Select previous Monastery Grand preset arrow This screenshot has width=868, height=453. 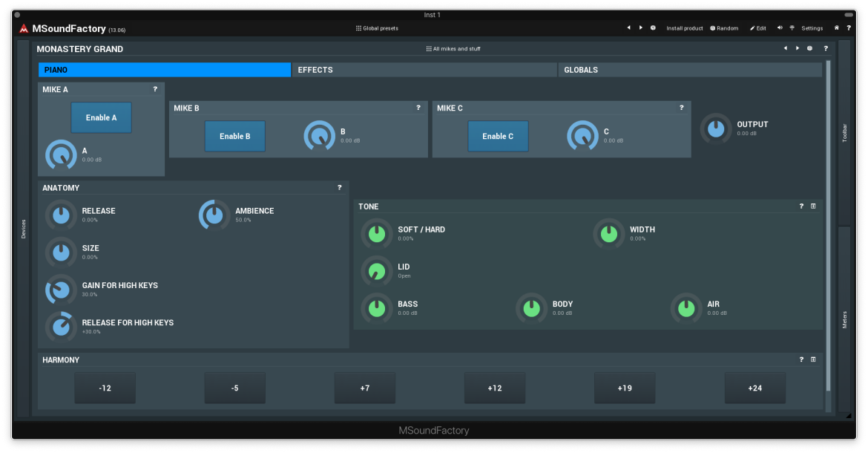coord(785,48)
